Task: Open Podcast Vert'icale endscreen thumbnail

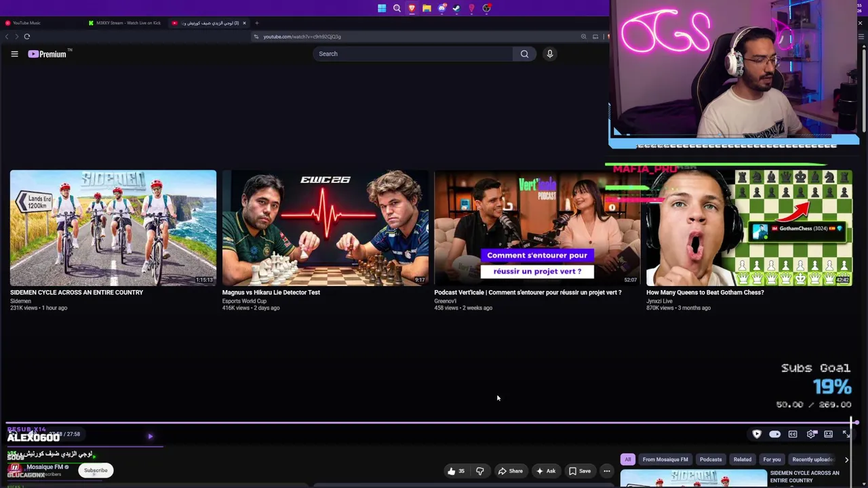Action: click(537, 228)
